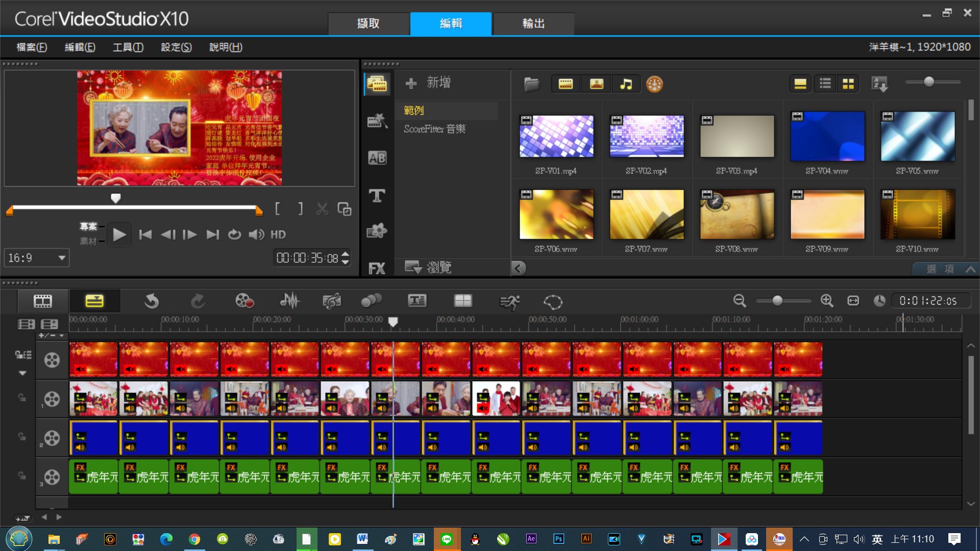Expand the 選項 options panel
The height and width of the screenshot is (551, 980).
click(946, 269)
